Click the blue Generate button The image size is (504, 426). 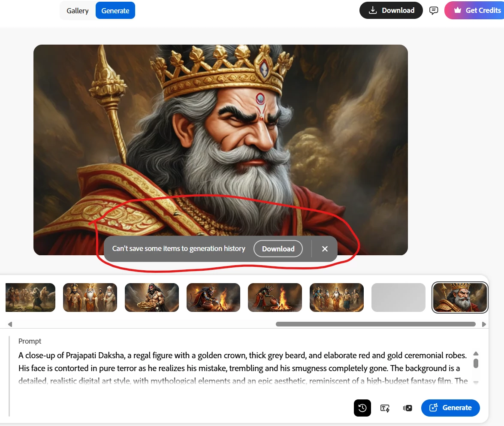[x=450, y=408]
